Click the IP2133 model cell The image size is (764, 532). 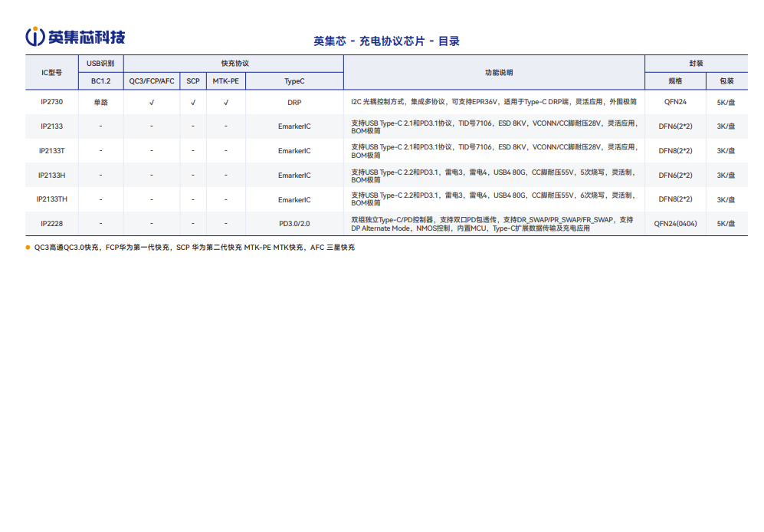click(x=51, y=126)
